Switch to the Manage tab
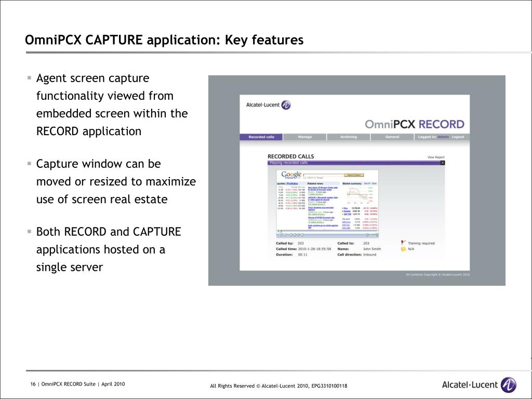532x399 pixels. point(304,137)
